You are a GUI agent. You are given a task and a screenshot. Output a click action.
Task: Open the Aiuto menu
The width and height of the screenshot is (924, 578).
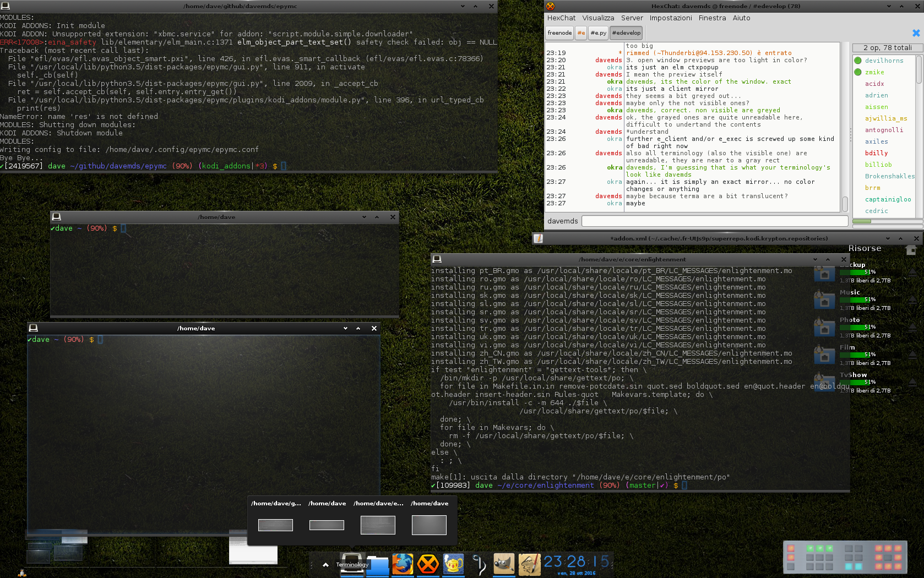point(741,18)
